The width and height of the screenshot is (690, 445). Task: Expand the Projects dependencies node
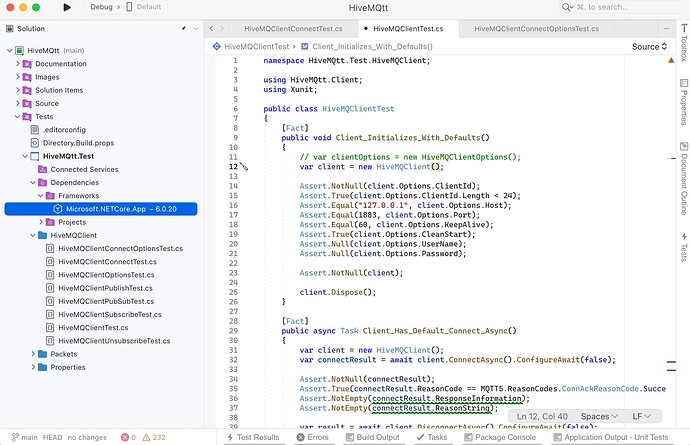click(41, 222)
